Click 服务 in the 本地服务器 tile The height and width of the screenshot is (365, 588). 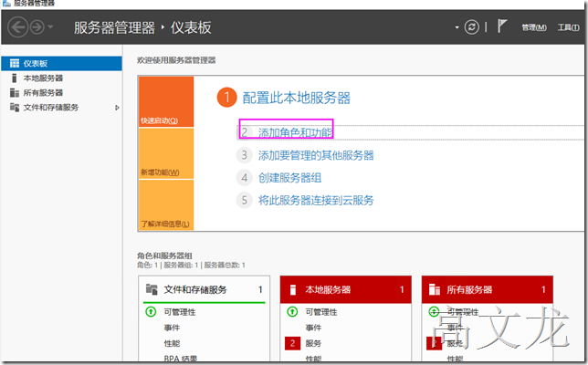(x=313, y=343)
